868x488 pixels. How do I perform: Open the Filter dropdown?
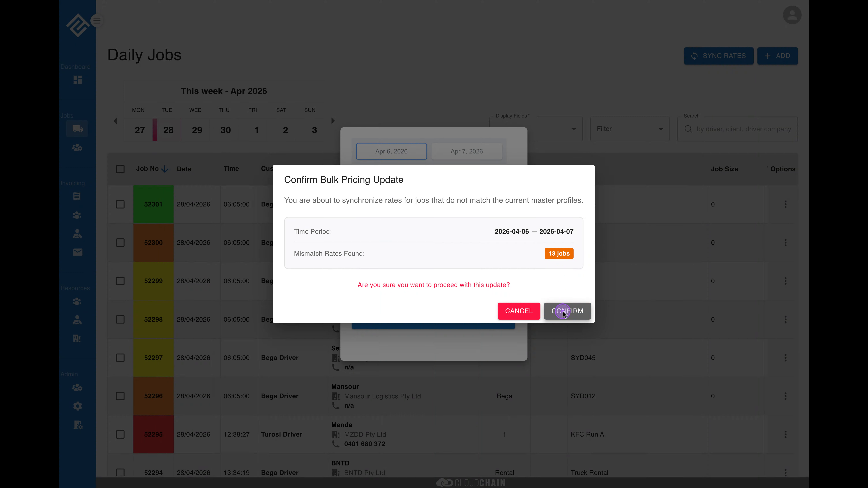click(630, 129)
